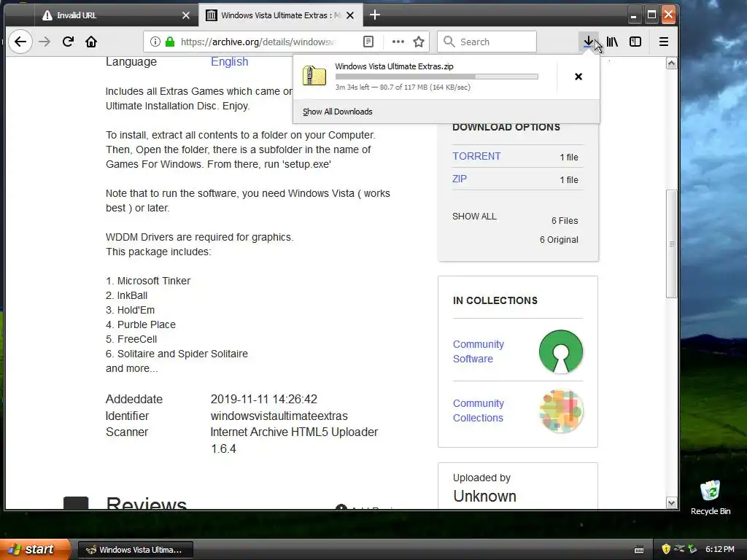Open the Firefox hamburger menu
Image resolution: width=747 pixels, height=560 pixels.
click(664, 42)
